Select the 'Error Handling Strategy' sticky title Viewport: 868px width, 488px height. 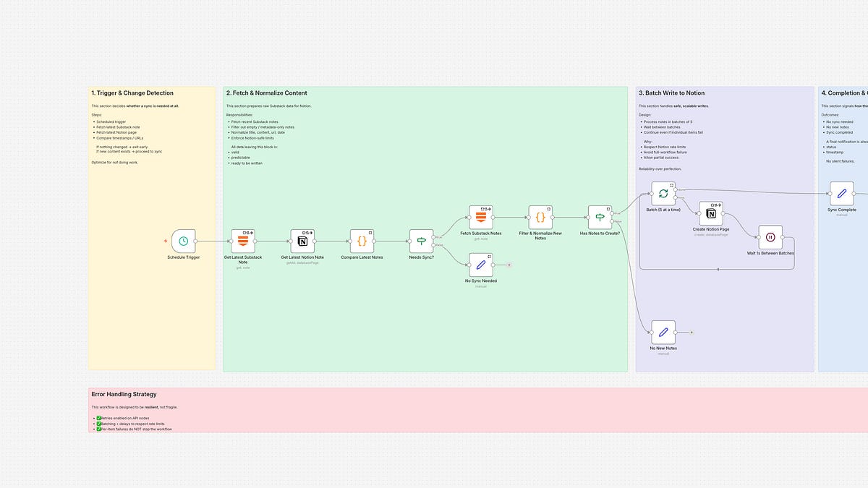pyautogui.click(x=124, y=394)
